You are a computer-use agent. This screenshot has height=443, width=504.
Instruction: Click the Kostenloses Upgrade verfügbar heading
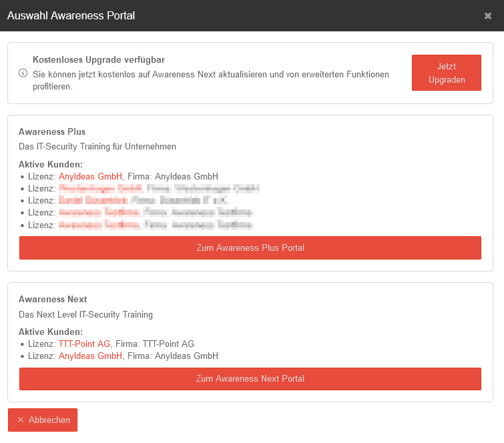(x=99, y=60)
